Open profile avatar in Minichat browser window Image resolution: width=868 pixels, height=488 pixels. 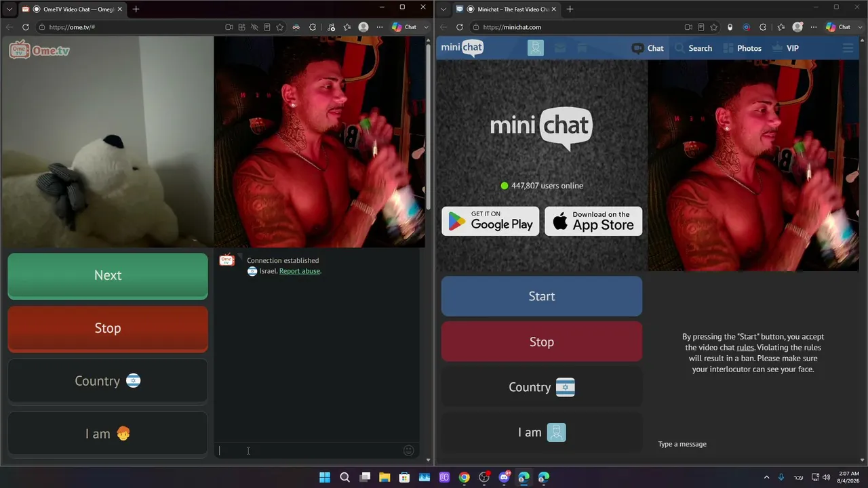click(x=798, y=27)
